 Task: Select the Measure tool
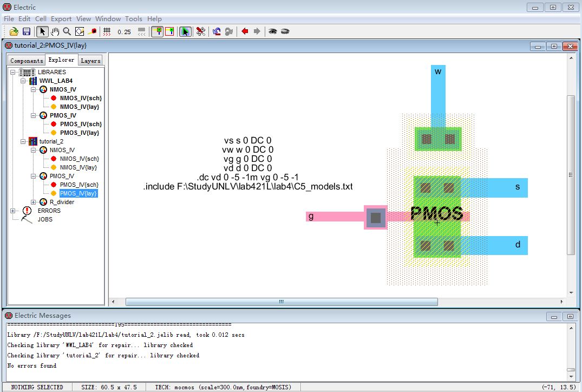[92, 32]
